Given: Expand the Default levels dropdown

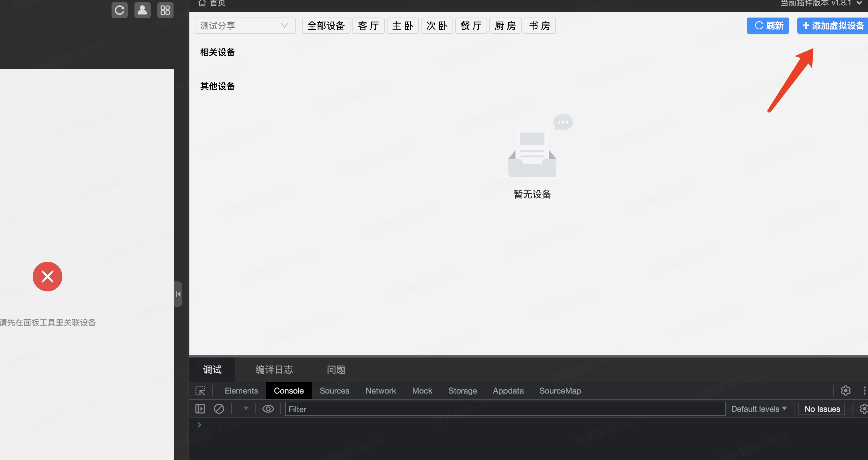Looking at the screenshot, I should pyautogui.click(x=759, y=409).
